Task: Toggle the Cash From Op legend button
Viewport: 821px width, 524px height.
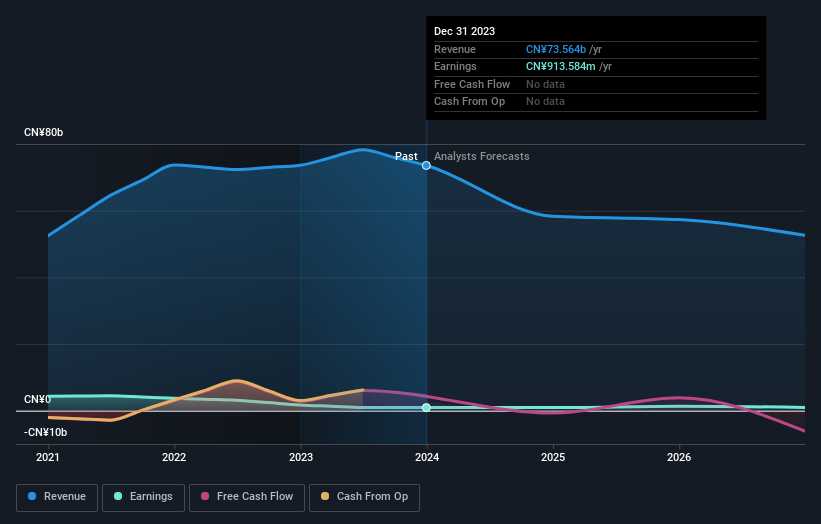Action: [364, 497]
